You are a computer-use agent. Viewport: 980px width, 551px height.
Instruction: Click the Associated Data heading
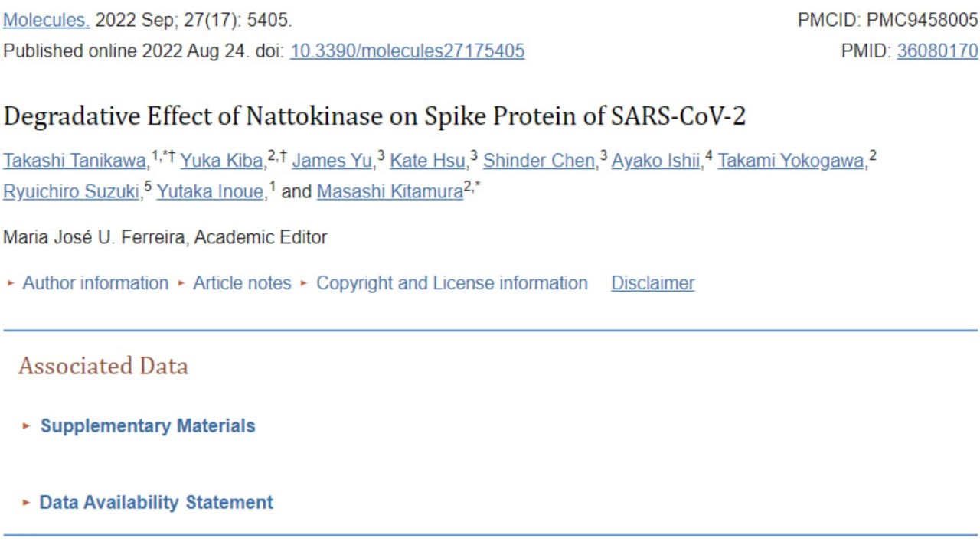pos(103,366)
